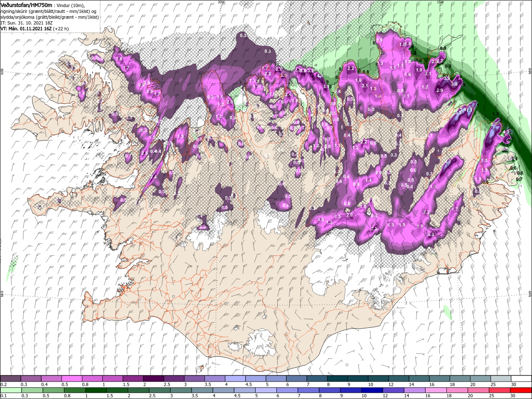Select the bright red 30 swatch in bottom legend
The height and width of the screenshot is (399, 532).
(x=520, y=390)
